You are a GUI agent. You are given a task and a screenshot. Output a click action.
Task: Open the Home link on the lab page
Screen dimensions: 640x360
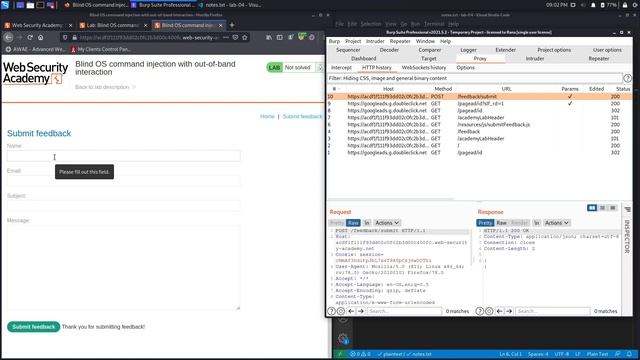coord(267,116)
